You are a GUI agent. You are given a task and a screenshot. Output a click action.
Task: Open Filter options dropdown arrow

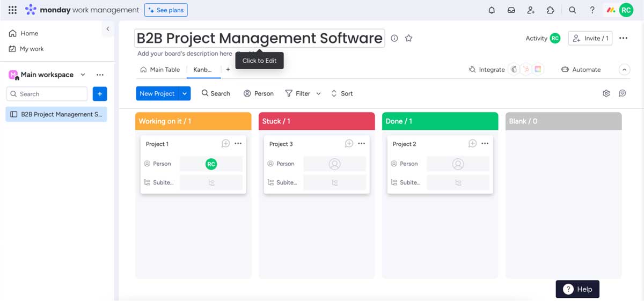click(318, 93)
